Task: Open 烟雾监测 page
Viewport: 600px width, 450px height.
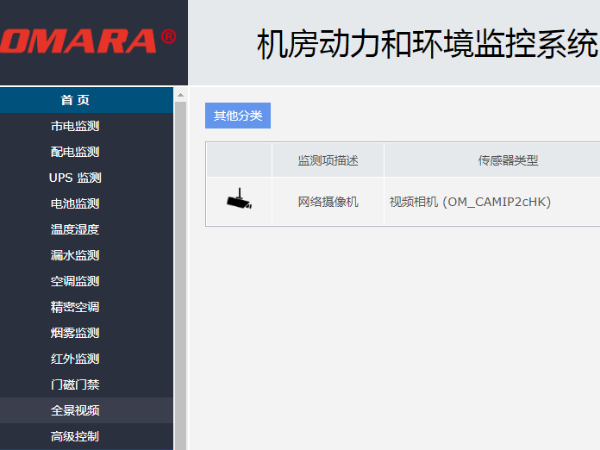Action: [x=75, y=333]
